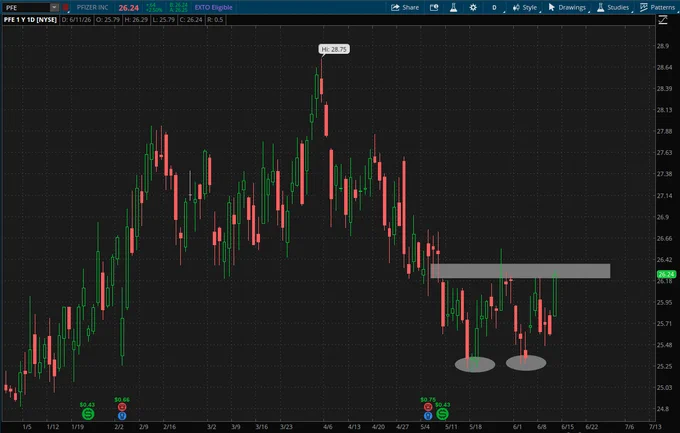Open the Drawings tool menu
680x433 pixels.
567,7
